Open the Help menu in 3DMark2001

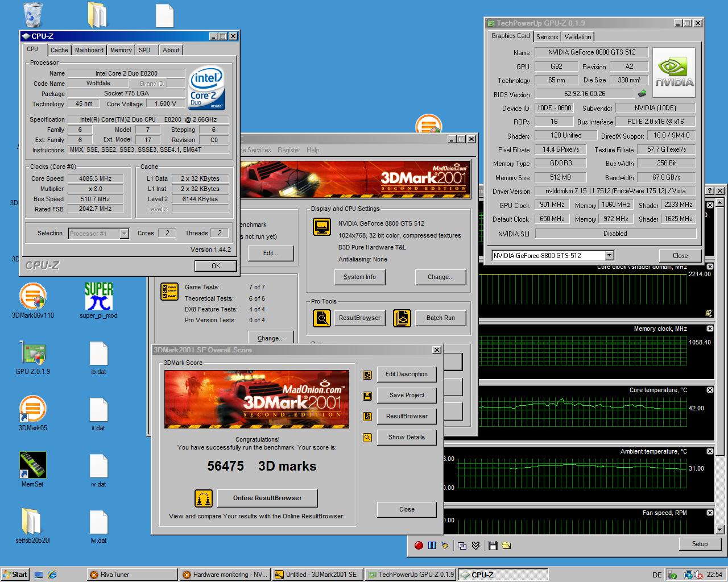point(313,150)
